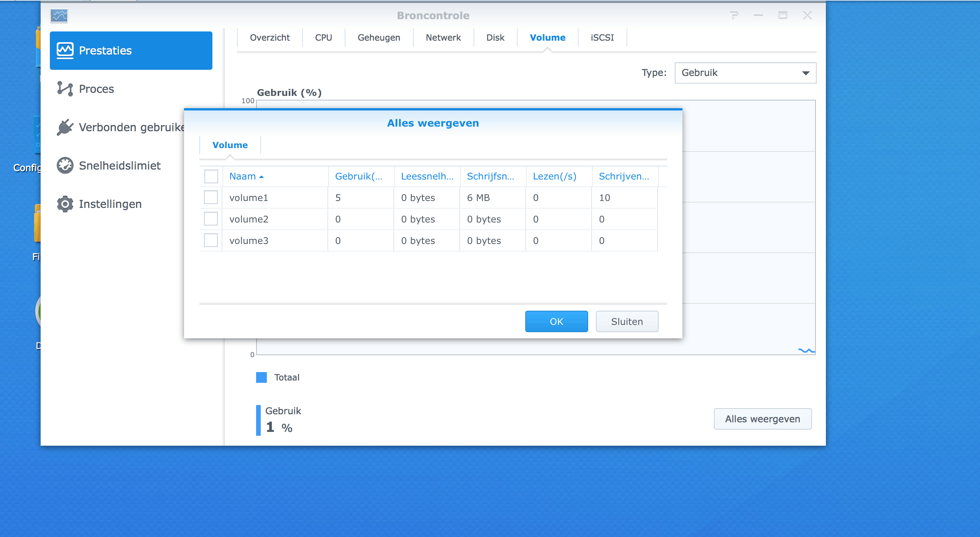Toggle the select-all header checkbox

pos(211,176)
